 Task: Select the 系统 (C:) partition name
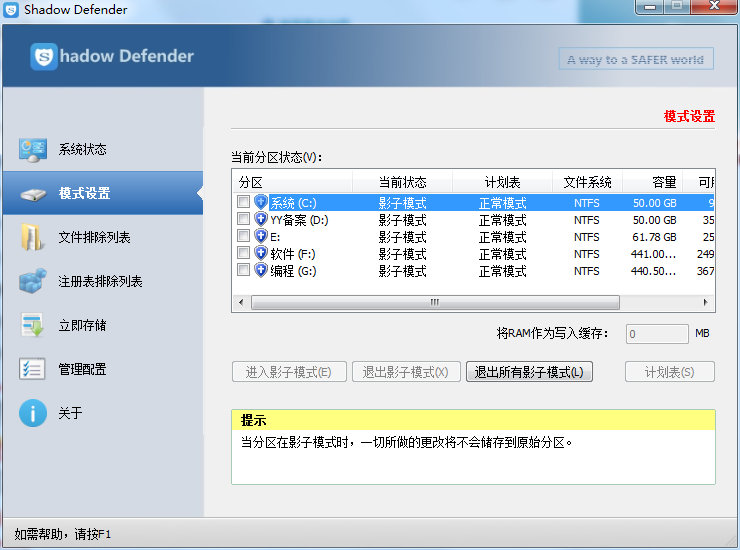tap(293, 203)
